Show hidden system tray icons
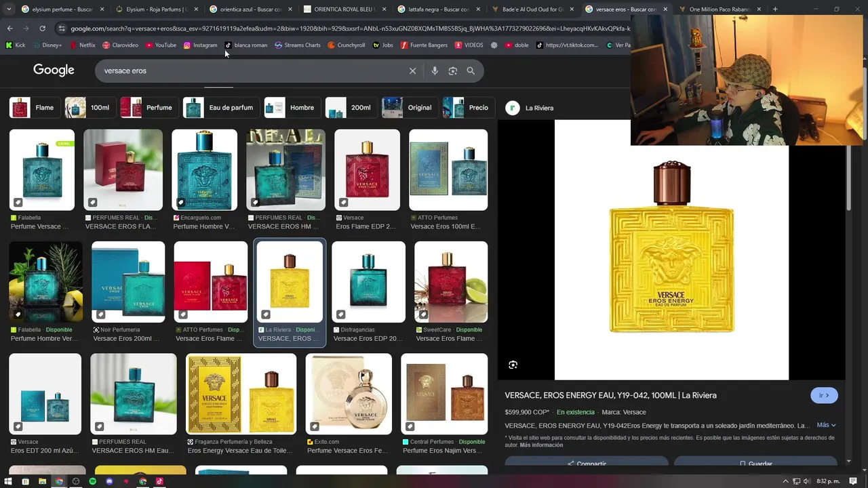Viewport: 868px width, 488px height. pyautogui.click(x=786, y=481)
